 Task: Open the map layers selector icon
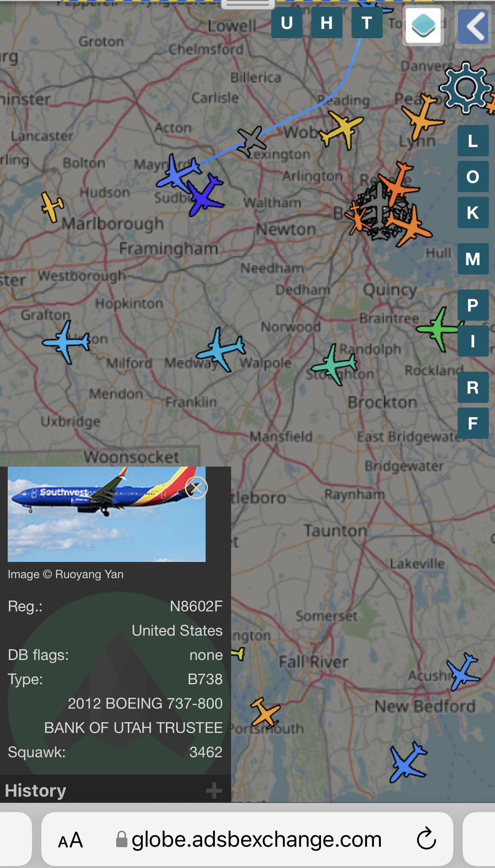(423, 26)
